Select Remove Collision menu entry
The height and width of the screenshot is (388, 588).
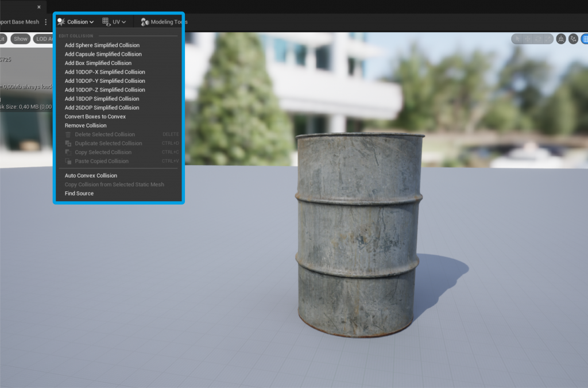click(x=86, y=125)
